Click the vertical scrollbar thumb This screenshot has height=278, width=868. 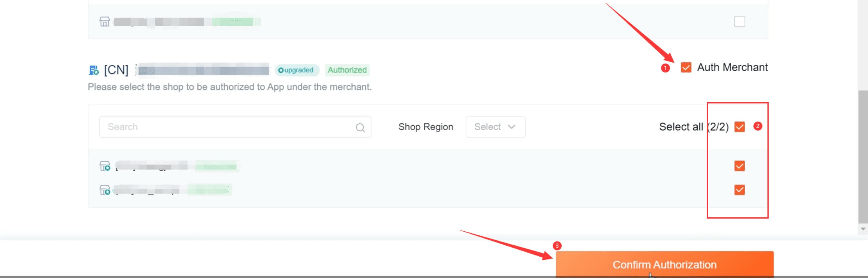[x=863, y=157]
